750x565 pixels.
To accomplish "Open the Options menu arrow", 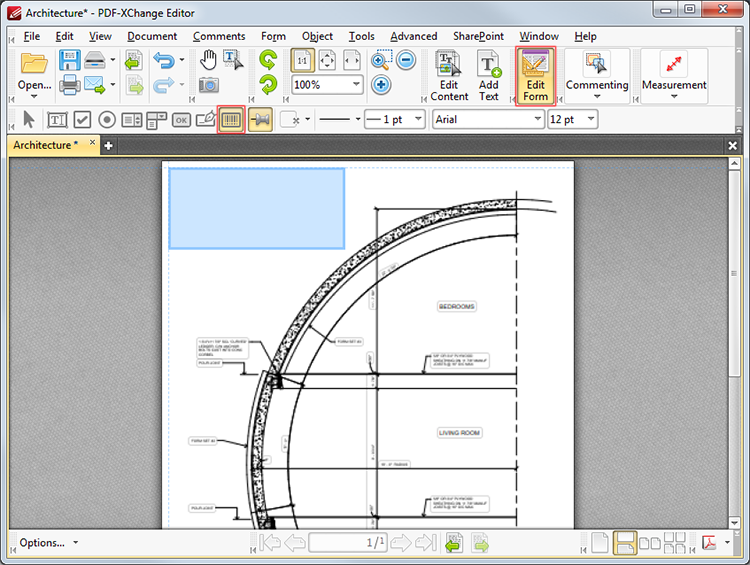I will point(76,543).
